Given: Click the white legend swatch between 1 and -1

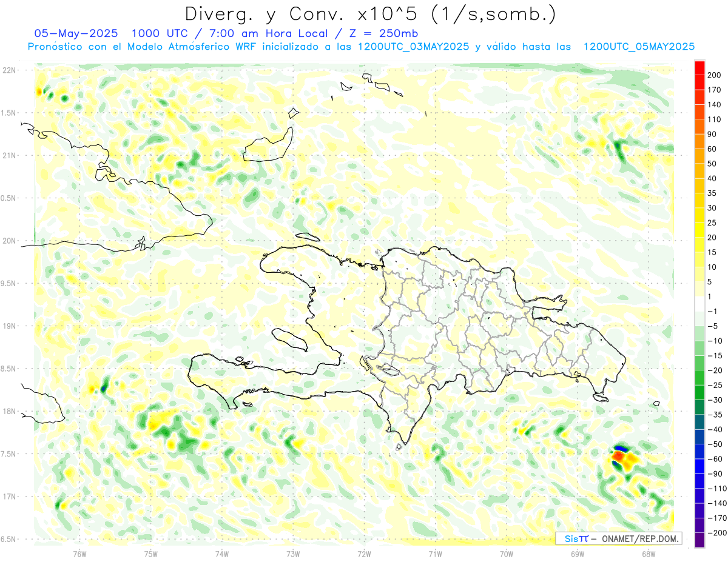Looking at the screenshot, I should tap(699, 304).
